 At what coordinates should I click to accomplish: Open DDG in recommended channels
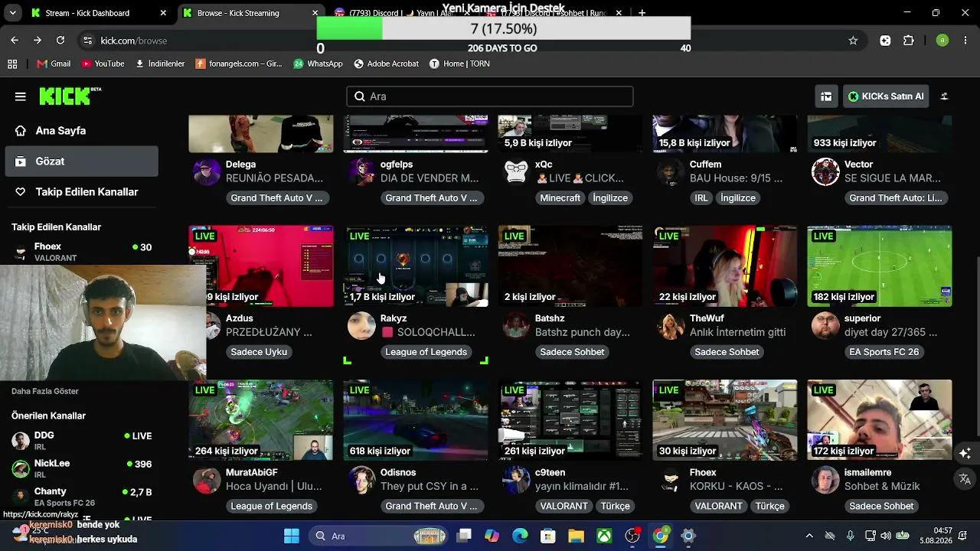81,440
